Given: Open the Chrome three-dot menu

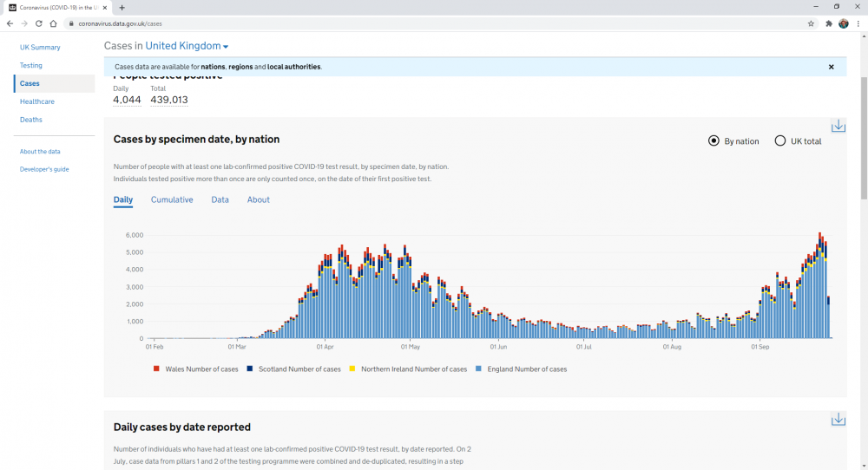Looking at the screenshot, I should (858, 23).
